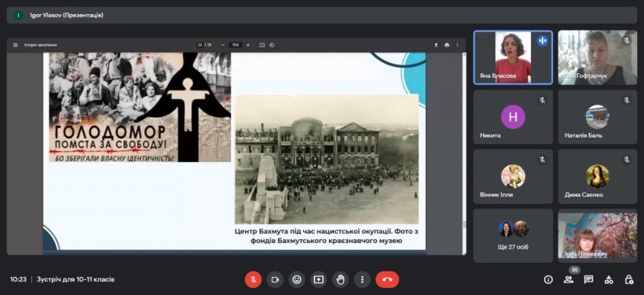Select Інна Лінькевич video tile
The image size is (644, 295).
(598, 236)
